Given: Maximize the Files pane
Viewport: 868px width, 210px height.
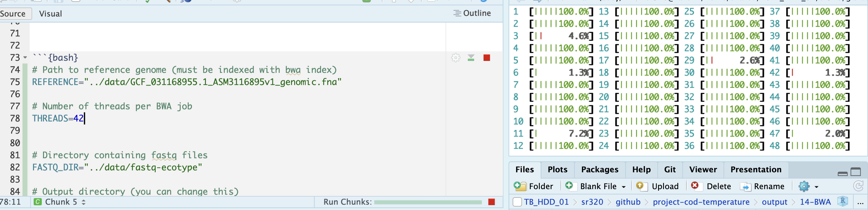Looking at the screenshot, I should tap(856, 172).
